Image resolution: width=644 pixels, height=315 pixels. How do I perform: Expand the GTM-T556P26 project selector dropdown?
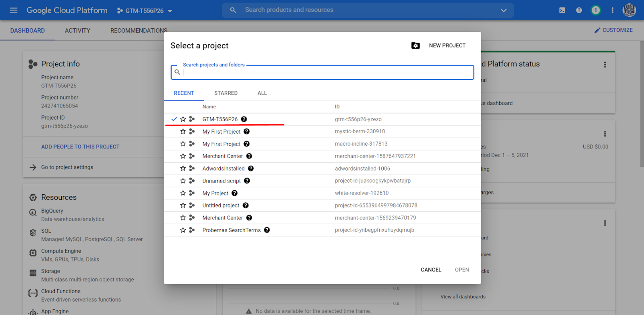coord(145,11)
